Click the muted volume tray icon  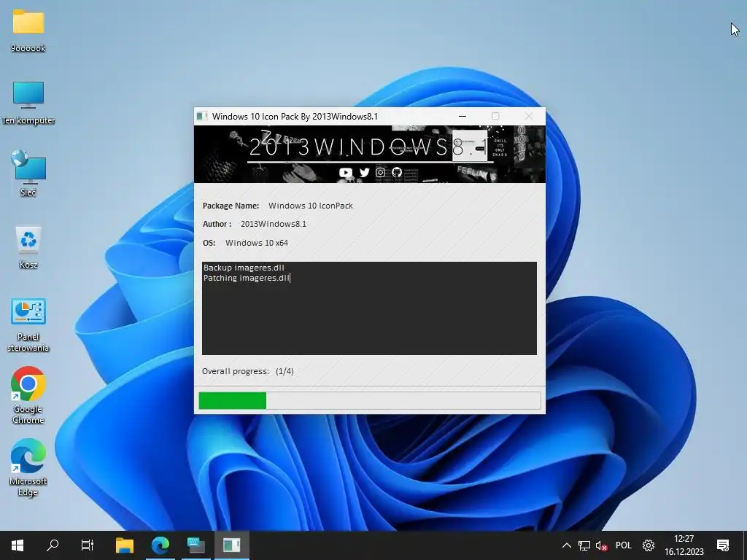602,545
